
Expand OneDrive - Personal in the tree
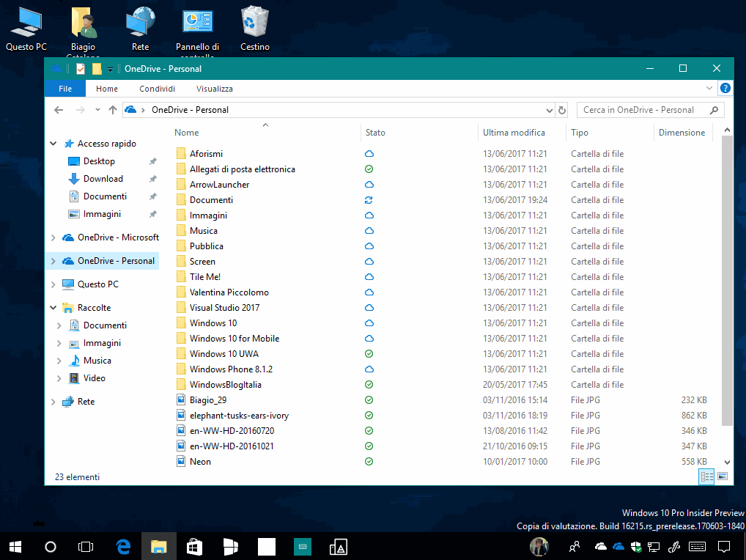(x=53, y=261)
